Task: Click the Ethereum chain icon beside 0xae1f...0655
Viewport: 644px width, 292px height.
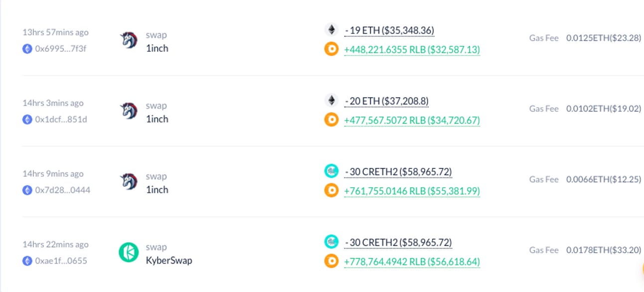Action: click(27, 261)
